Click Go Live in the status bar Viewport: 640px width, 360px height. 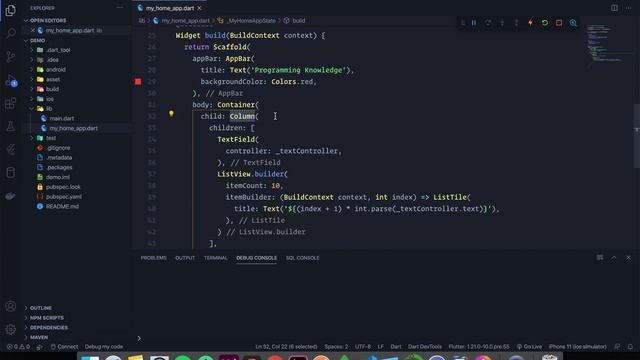[x=529, y=347]
